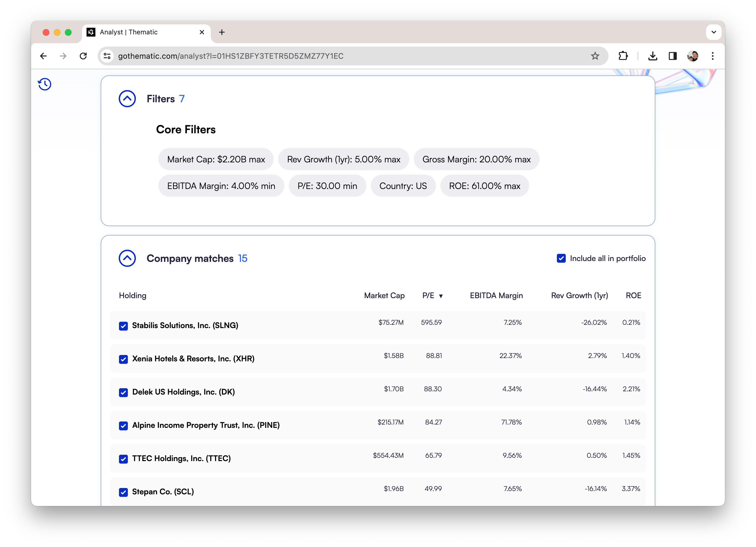
Task: Click the EBITDA Margin column header
Action: click(496, 295)
